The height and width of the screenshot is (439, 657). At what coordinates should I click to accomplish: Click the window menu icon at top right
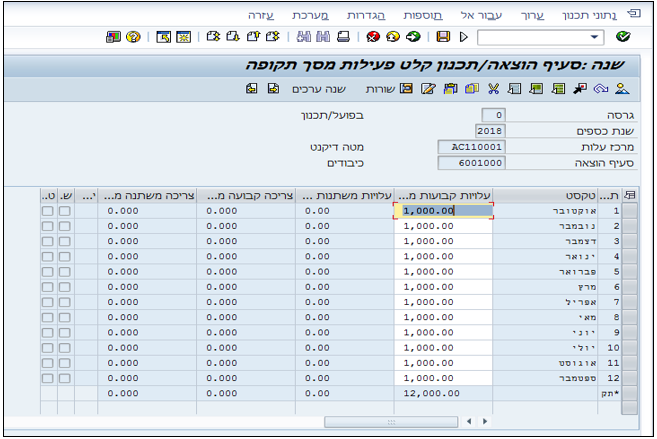(634, 14)
